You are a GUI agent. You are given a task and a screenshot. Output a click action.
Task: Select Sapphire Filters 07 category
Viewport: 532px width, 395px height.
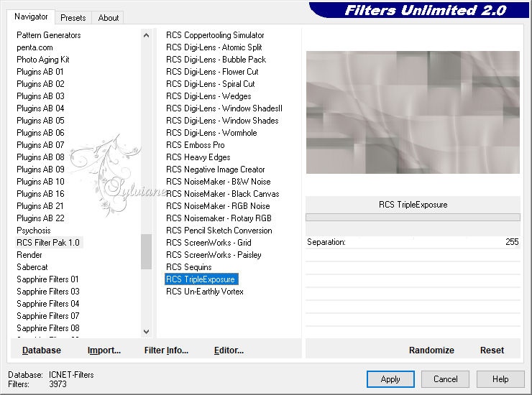pyautogui.click(x=48, y=316)
